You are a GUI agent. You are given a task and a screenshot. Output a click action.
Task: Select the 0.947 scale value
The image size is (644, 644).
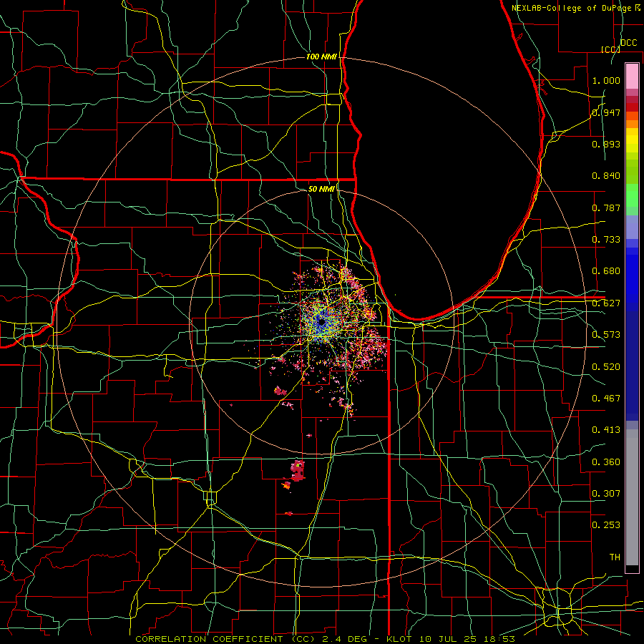606,112
